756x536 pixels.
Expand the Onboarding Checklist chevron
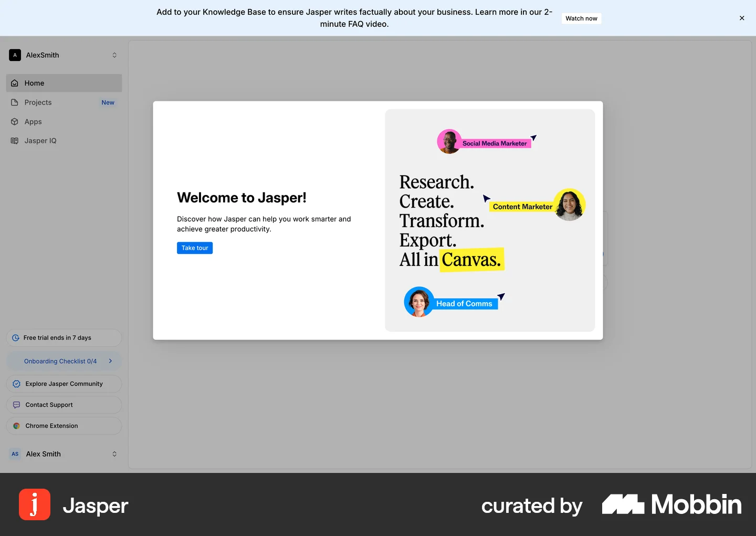[110, 361]
